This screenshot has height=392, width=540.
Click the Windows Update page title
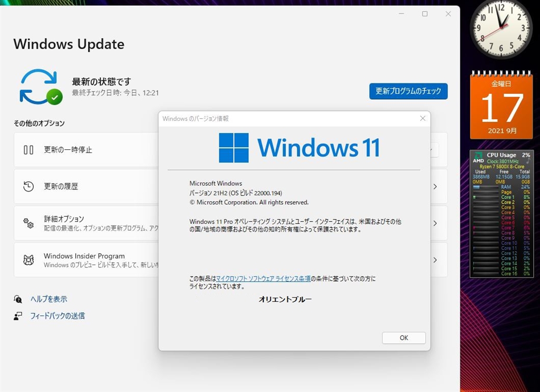point(69,44)
